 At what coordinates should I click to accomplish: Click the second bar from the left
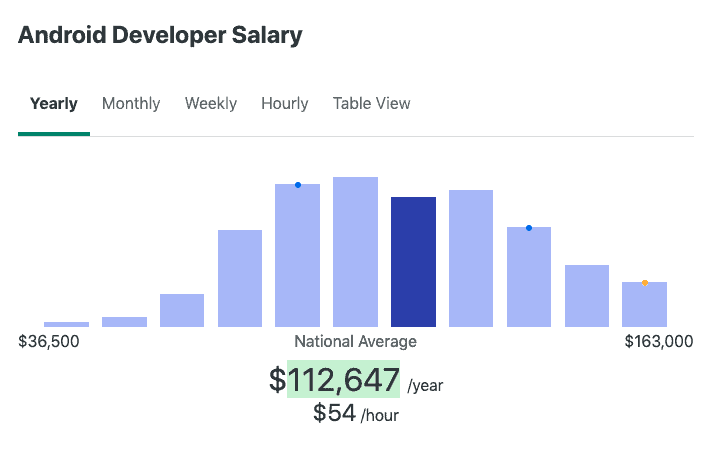pos(124,322)
